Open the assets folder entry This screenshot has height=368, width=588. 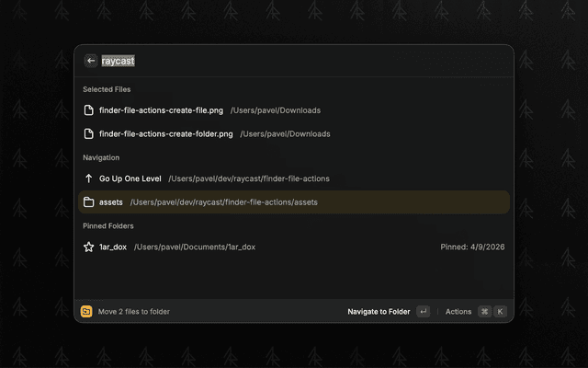click(x=111, y=202)
